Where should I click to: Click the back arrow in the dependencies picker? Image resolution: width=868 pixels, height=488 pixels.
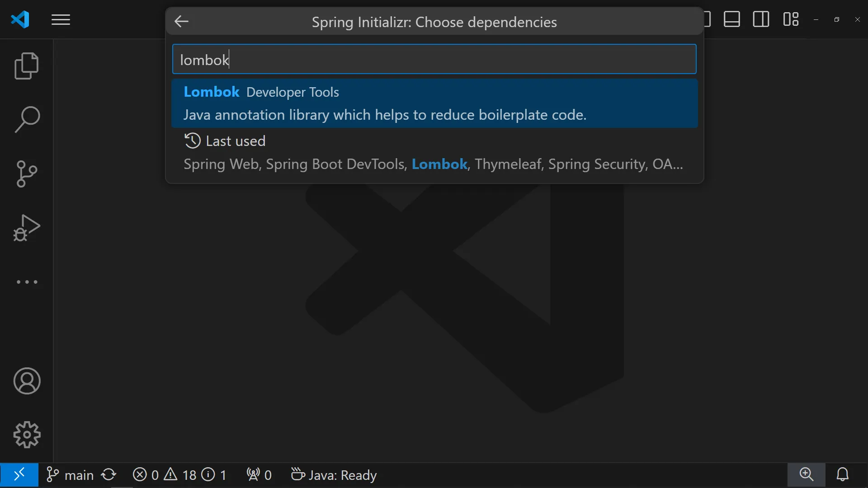[x=181, y=21]
